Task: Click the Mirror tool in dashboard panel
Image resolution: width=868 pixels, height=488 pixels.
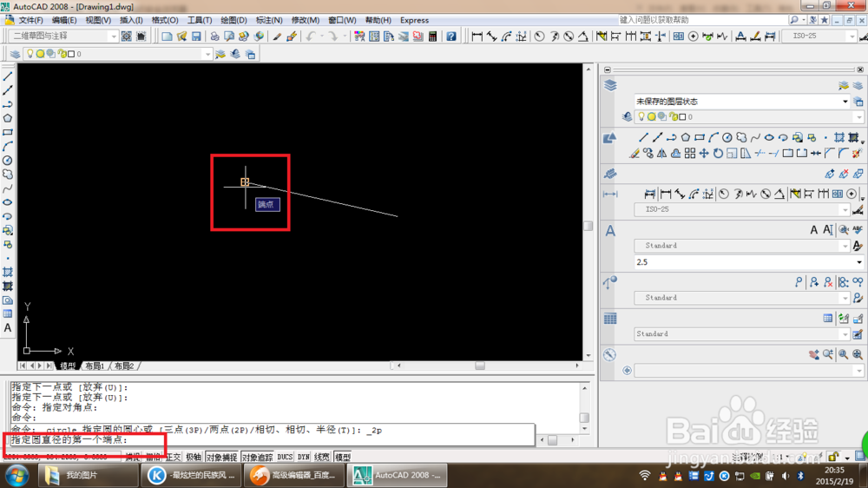Action: click(662, 154)
